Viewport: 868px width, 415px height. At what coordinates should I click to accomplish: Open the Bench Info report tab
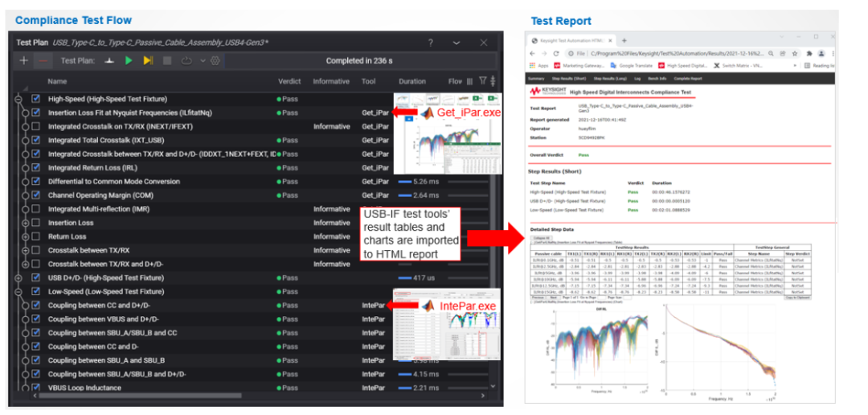point(657,79)
